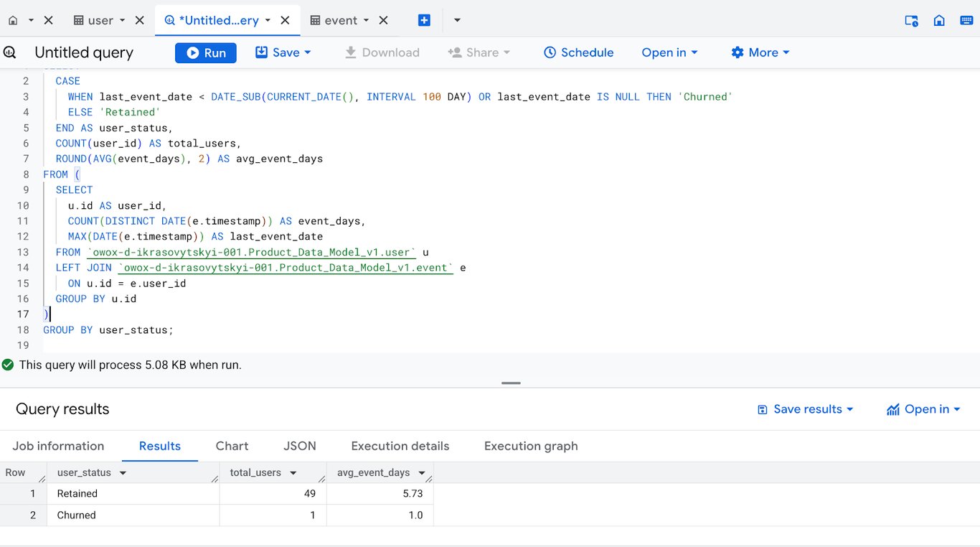The image size is (980, 547).
Task: Click the Churned cell
Action: [133, 515]
